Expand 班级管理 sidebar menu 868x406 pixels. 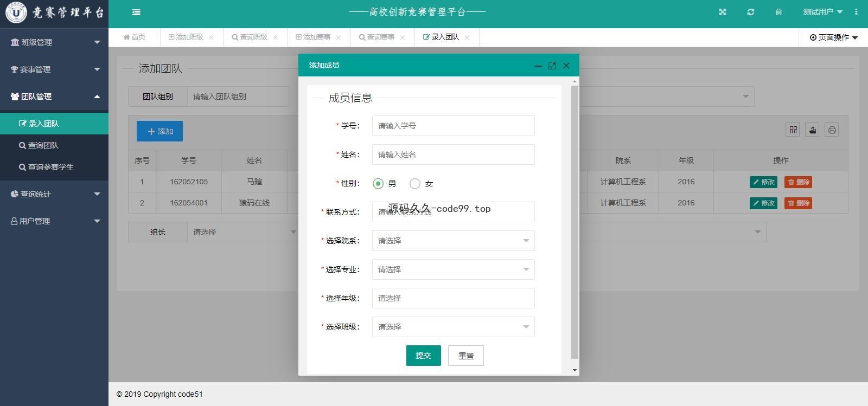[54, 42]
